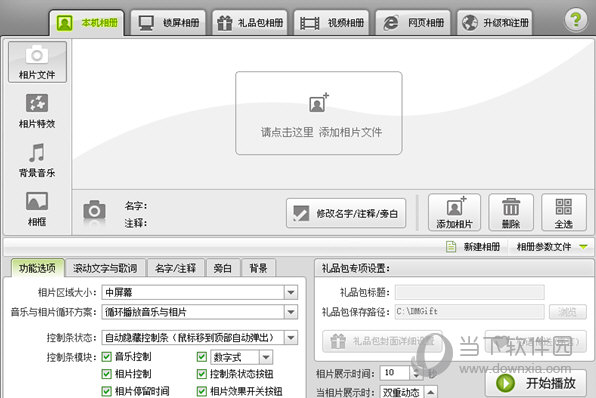Open 双重动态 dropdown
This screenshot has width=596, height=398.
pos(431,392)
